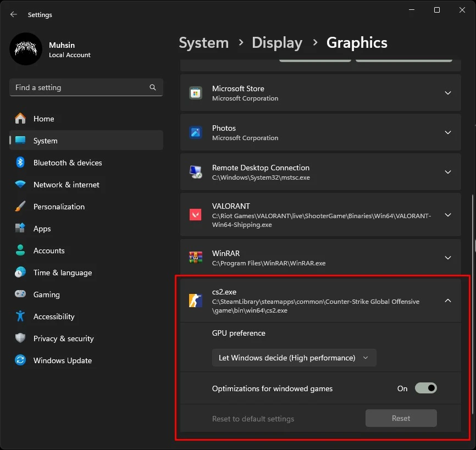Click the content area scrollbar

472,304
